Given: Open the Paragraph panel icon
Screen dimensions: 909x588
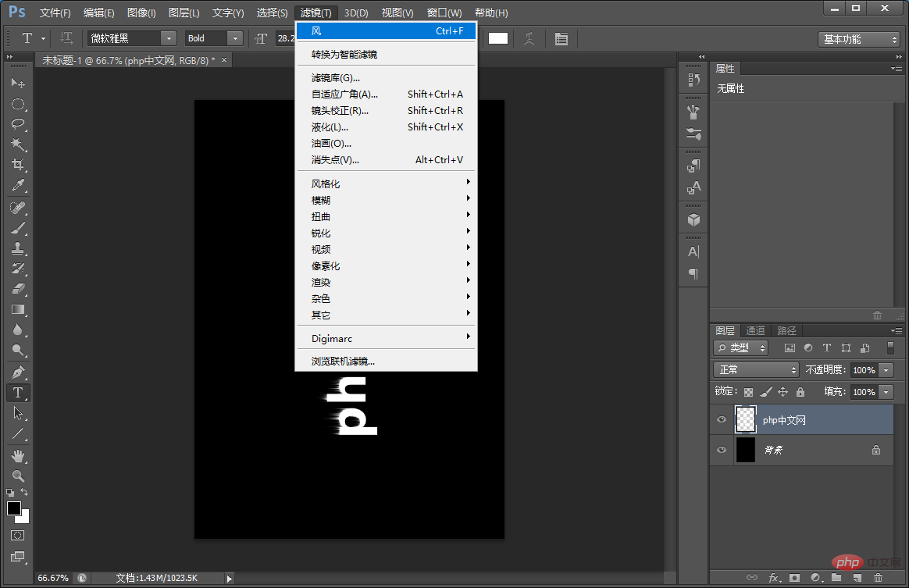Looking at the screenshot, I should click(x=693, y=273).
